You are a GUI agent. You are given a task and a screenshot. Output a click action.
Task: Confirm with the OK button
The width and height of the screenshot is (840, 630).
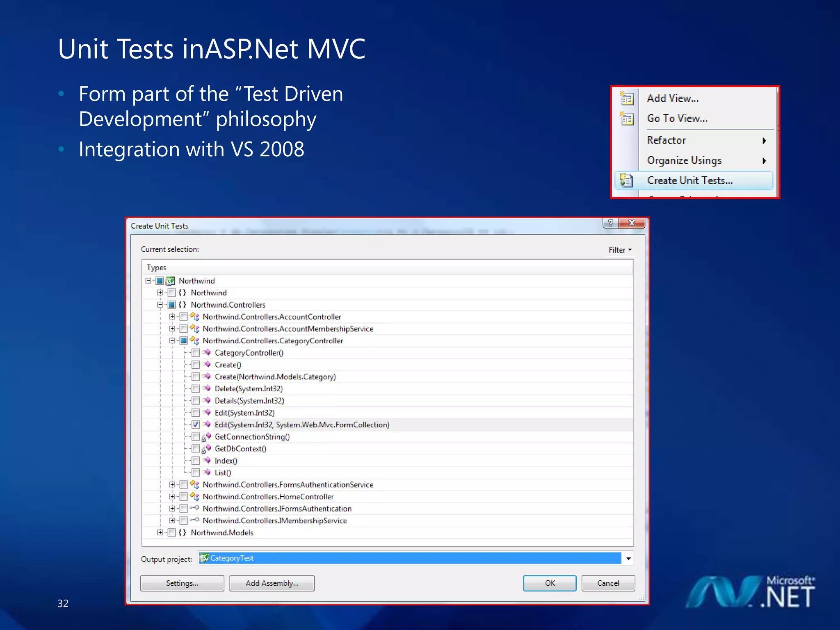550,583
